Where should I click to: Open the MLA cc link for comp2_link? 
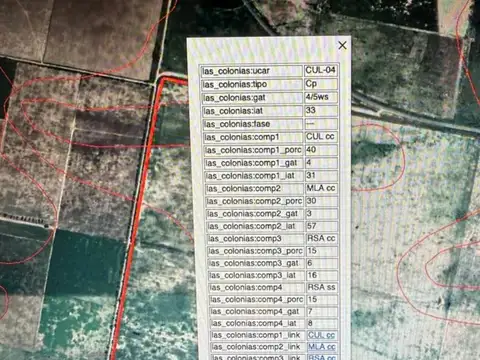click(x=322, y=347)
